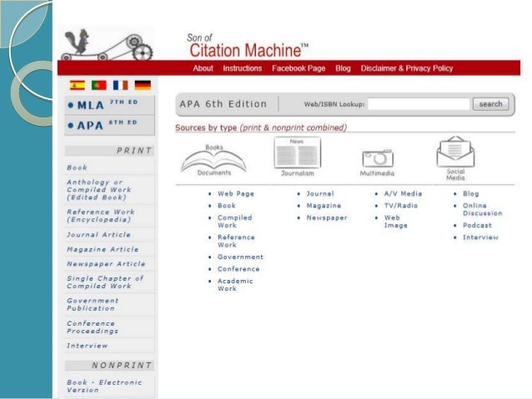Open Instructions in the red bar
The image size is (532, 399).
(243, 68)
